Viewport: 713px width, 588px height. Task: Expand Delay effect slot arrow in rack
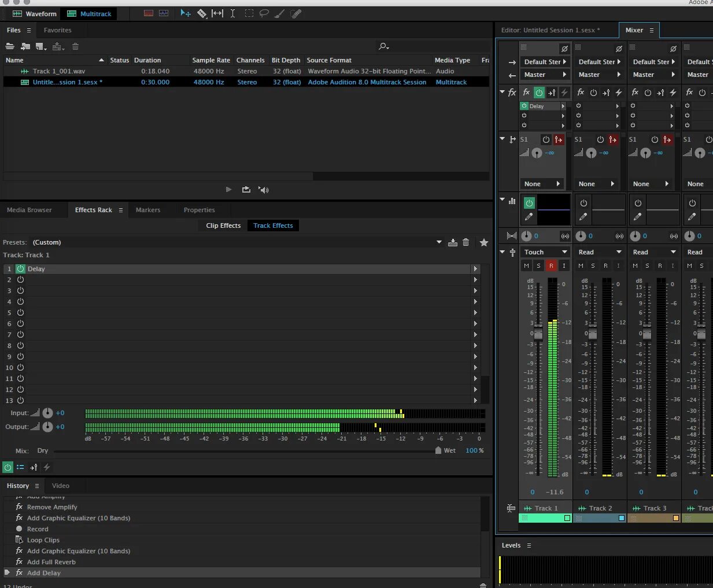[x=475, y=269]
